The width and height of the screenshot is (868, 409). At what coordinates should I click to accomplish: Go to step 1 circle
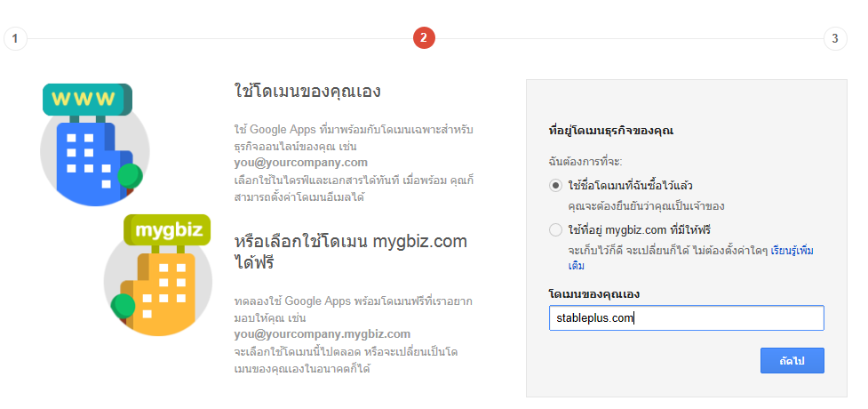(x=15, y=39)
